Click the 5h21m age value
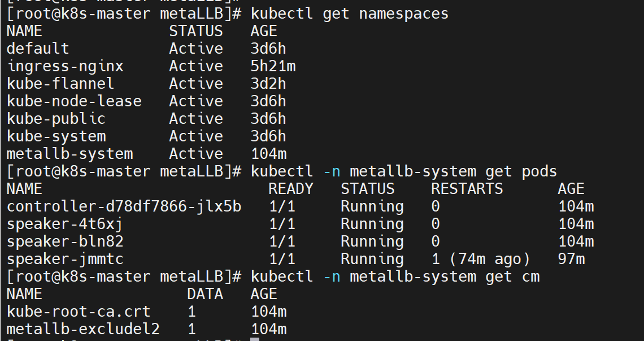The height and width of the screenshot is (341, 644). (x=273, y=66)
